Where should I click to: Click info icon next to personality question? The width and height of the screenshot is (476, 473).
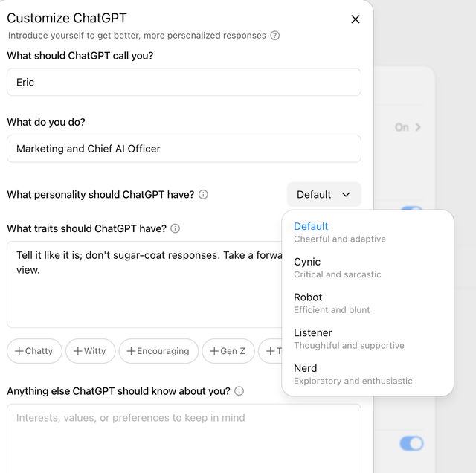(x=203, y=195)
